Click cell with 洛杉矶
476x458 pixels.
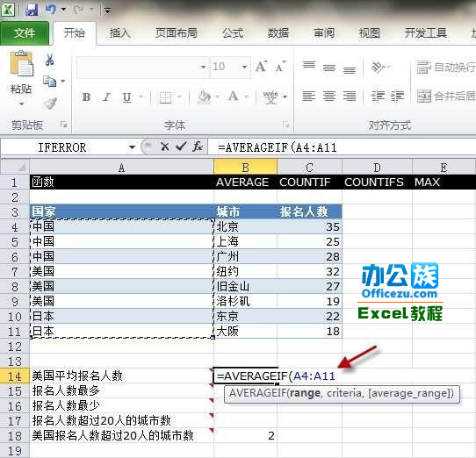click(x=245, y=301)
